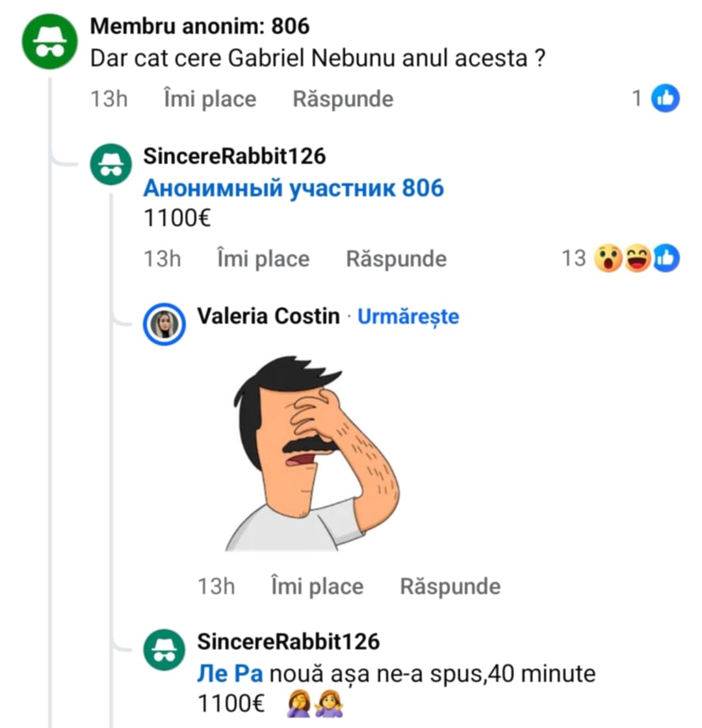The height and width of the screenshot is (728, 702).
Task: Click the 13 reactions count
Action: point(574,259)
